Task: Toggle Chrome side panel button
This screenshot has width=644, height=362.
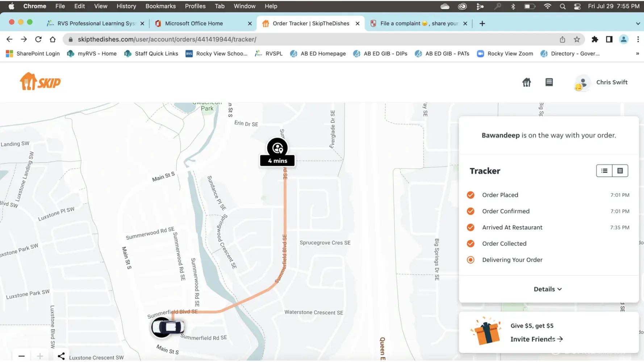Action: 609,39
